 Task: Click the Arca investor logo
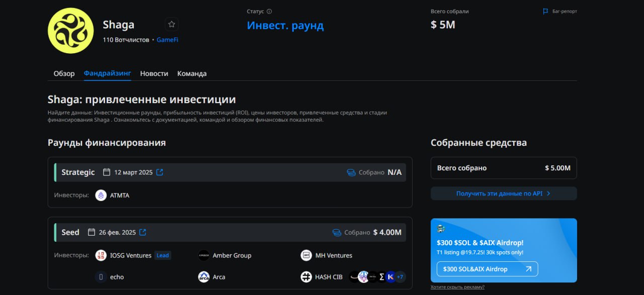pyautogui.click(x=204, y=277)
